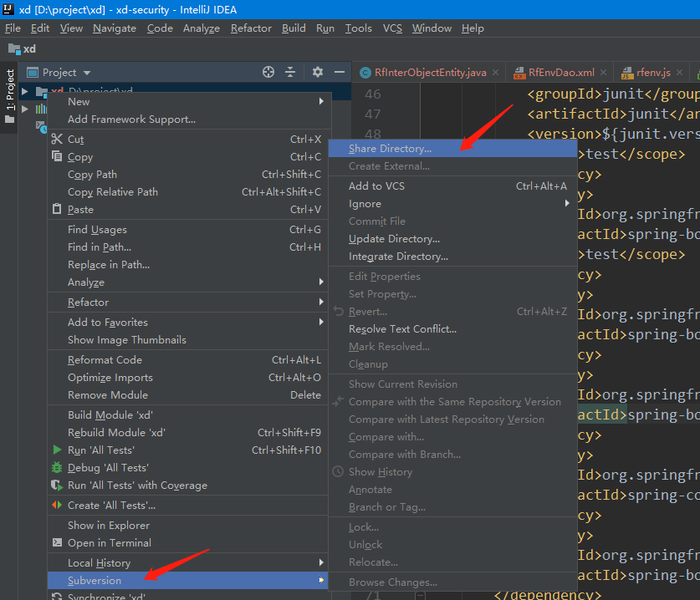Close the RfEnvDao.xml tab
Screen dimensions: 700x600
[x=603, y=72]
